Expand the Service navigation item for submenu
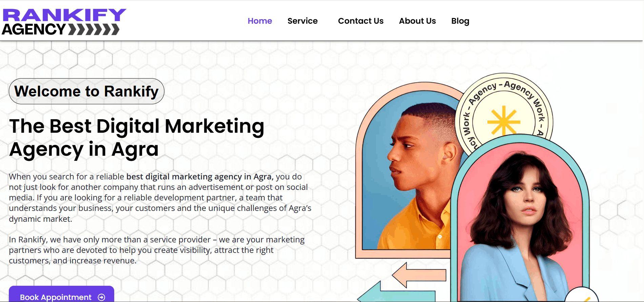Viewport: 644px width, 302px height. (303, 21)
